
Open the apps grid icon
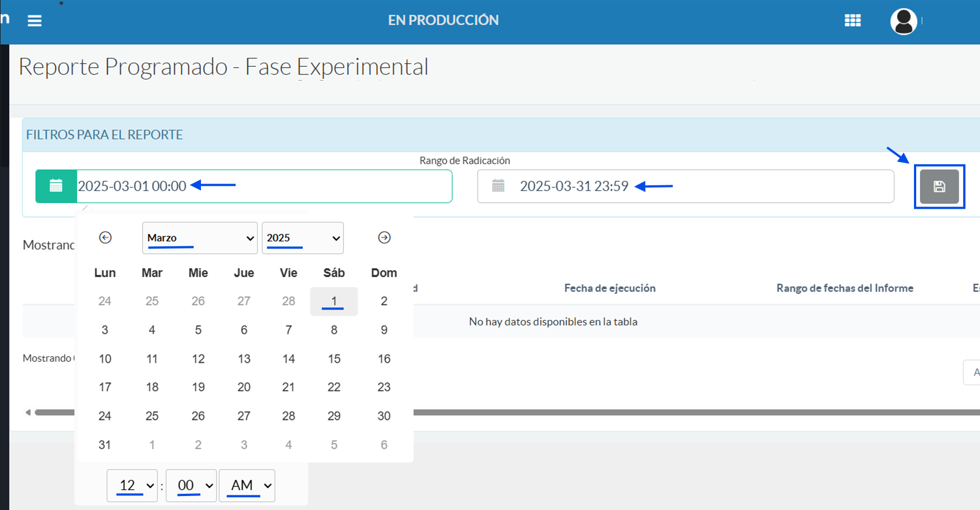(x=852, y=21)
